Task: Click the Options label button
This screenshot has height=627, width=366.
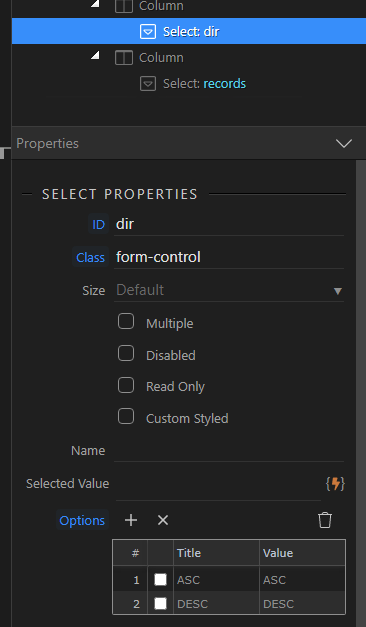Action: coord(82,520)
